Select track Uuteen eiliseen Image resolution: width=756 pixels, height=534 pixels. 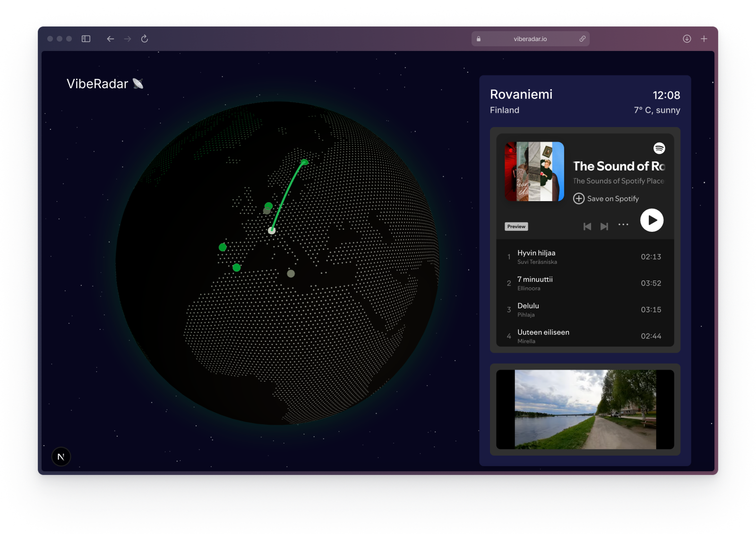pos(585,336)
